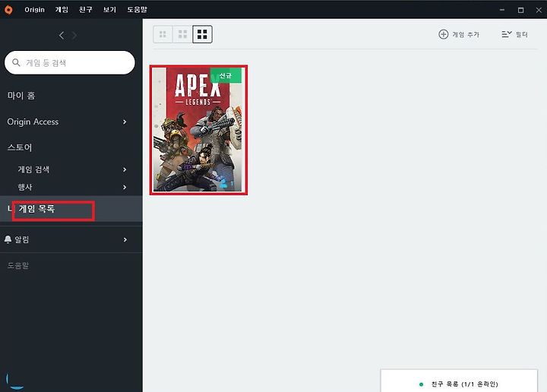Image resolution: width=547 pixels, height=392 pixels.
Task: Open 게임 검색 under store
Action: pyautogui.click(x=33, y=169)
